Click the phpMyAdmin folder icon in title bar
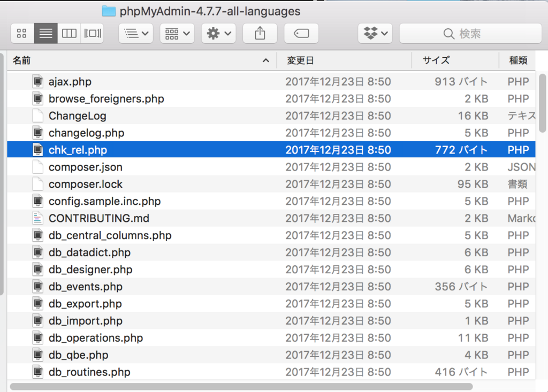548x392 pixels. (x=109, y=11)
